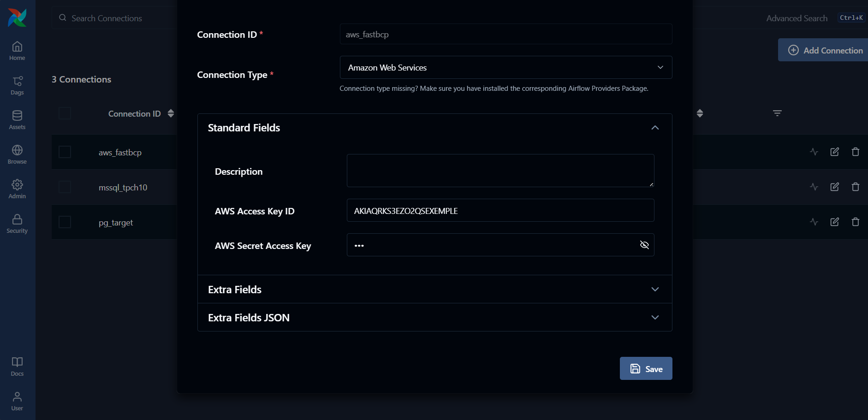Open the Dags page in sidebar
The width and height of the screenshot is (868, 420).
[x=17, y=85]
